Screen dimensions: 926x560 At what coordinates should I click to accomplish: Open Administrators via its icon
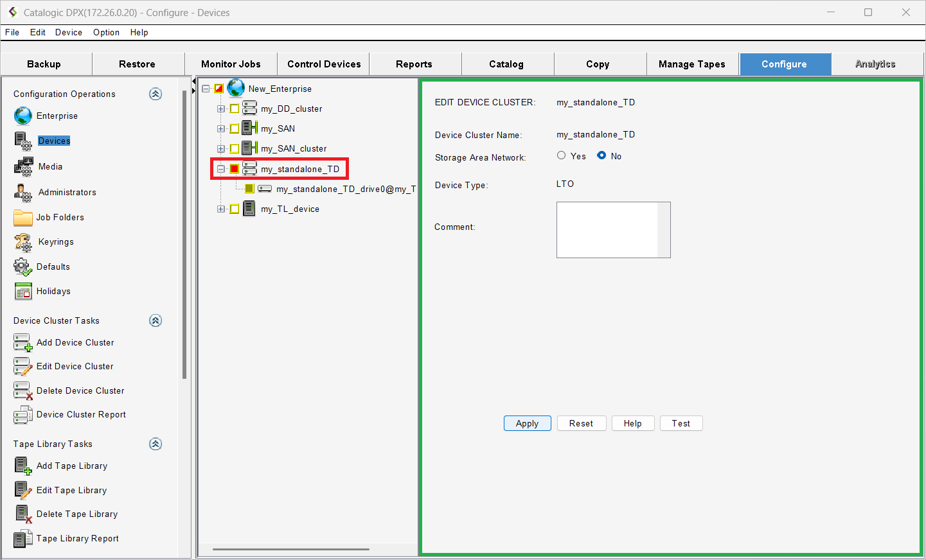tap(24, 192)
